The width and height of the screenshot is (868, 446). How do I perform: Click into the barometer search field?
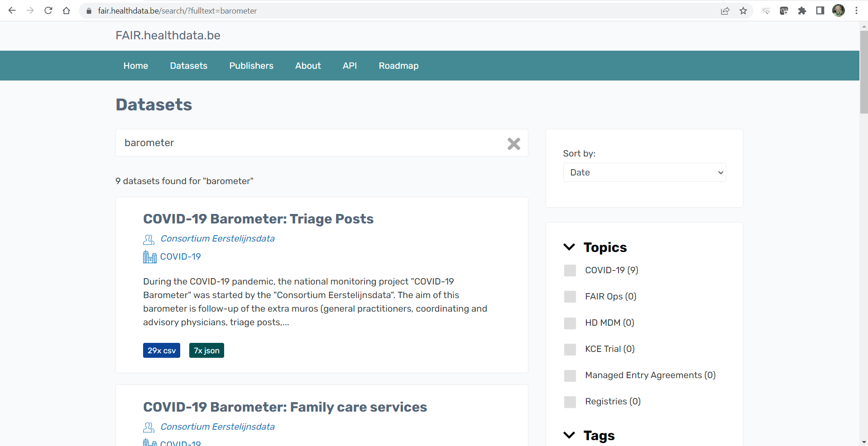click(x=308, y=143)
